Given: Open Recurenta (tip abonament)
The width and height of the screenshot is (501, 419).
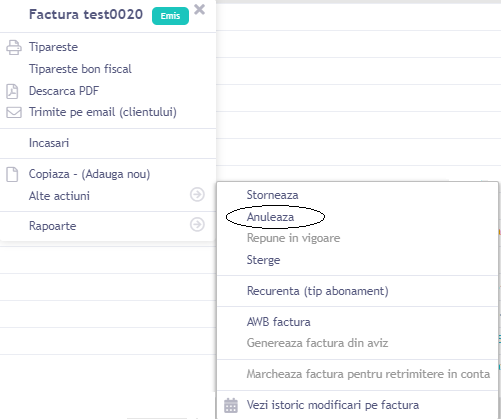Looking at the screenshot, I should (318, 291).
